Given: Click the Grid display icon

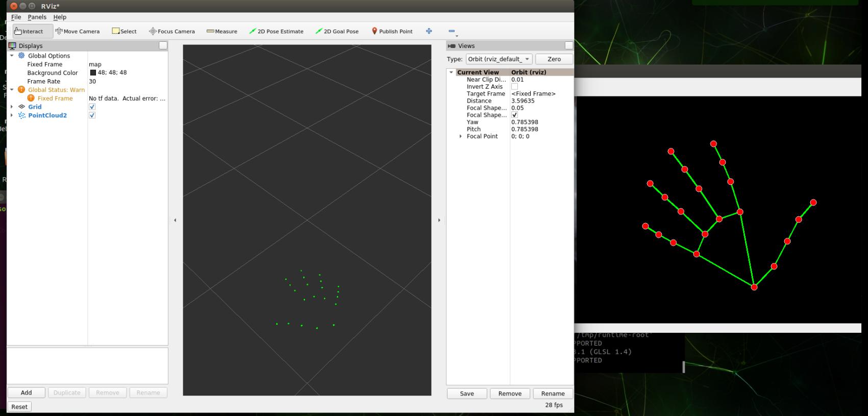Looking at the screenshot, I should [21, 107].
